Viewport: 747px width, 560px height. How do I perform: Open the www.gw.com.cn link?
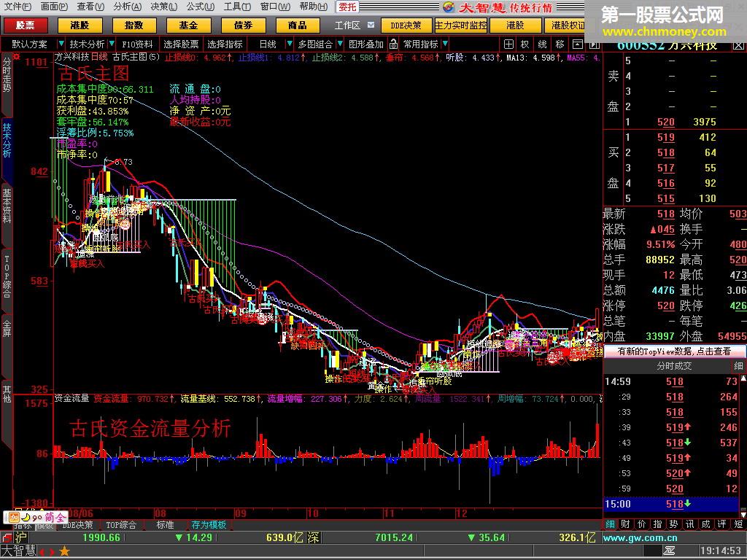pyautogui.click(x=640, y=538)
